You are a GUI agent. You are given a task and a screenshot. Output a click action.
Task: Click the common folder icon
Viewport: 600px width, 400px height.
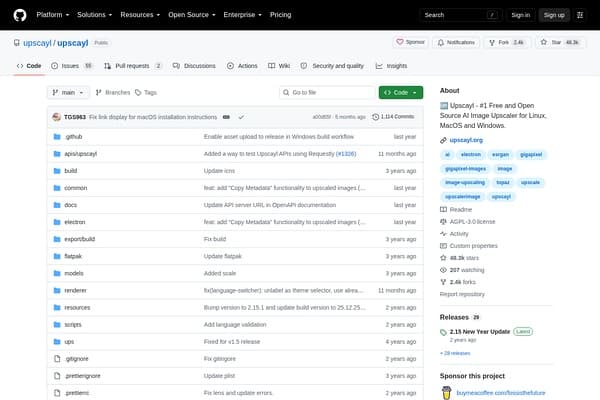pyautogui.click(x=57, y=188)
